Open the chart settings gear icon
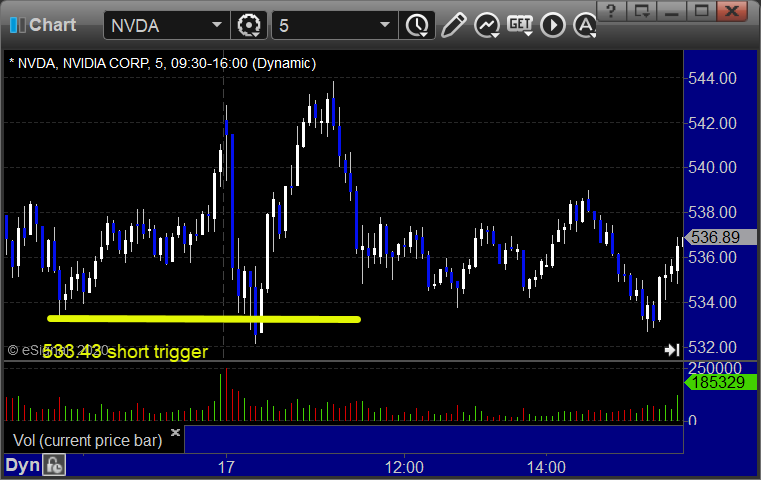 click(248, 25)
